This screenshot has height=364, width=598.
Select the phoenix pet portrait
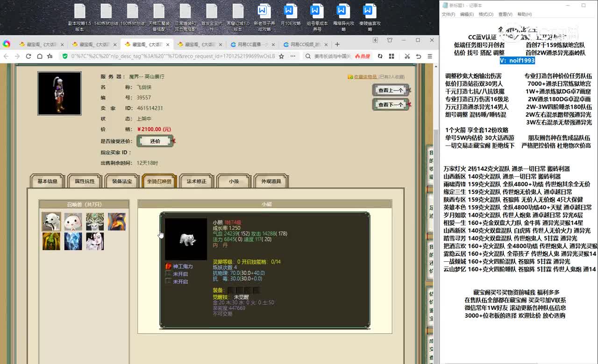pos(117,221)
